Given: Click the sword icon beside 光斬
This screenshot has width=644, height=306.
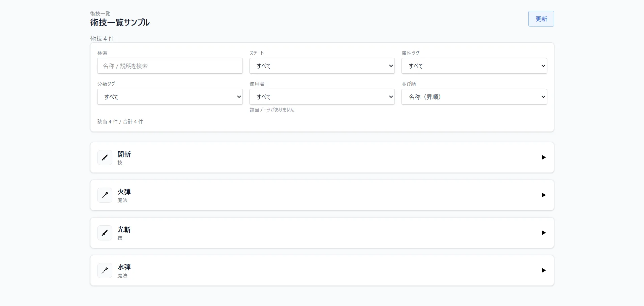Looking at the screenshot, I should coord(105,233).
